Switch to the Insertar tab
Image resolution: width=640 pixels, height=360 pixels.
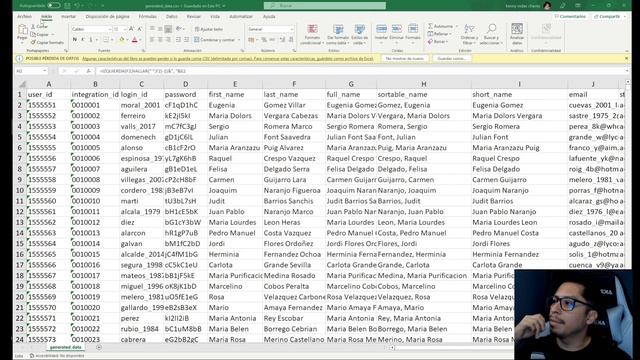[68, 17]
